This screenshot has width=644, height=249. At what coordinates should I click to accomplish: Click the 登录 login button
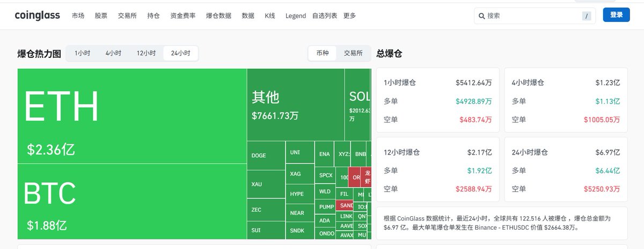point(617,15)
